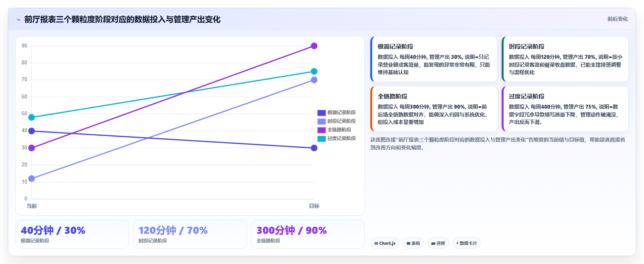The height and width of the screenshot is (264, 644).
Task: Open the 300分钟 / 90% stat card
Action: pos(308,234)
